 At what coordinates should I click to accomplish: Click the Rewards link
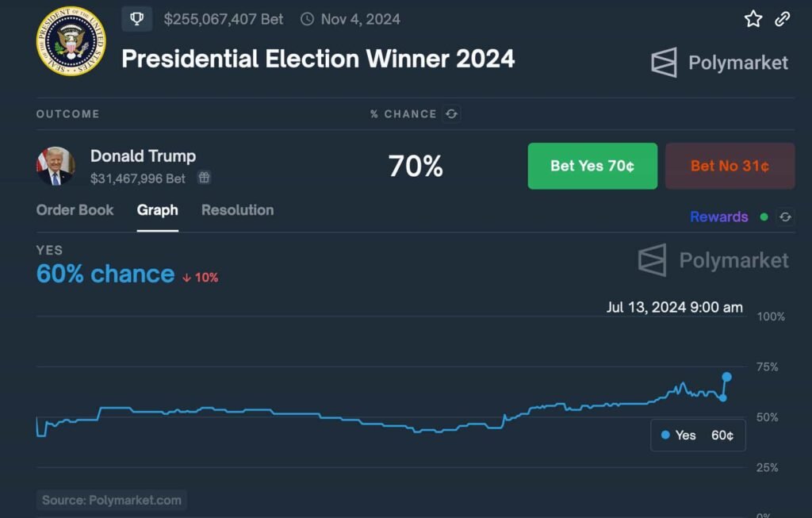(718, 217)
